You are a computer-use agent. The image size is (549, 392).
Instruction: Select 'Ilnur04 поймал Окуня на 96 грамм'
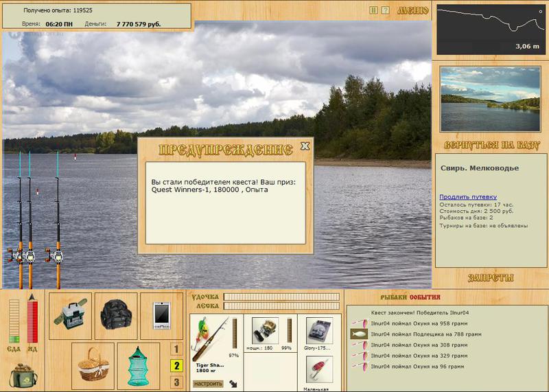pyautogui.click(x=417, y=367)
